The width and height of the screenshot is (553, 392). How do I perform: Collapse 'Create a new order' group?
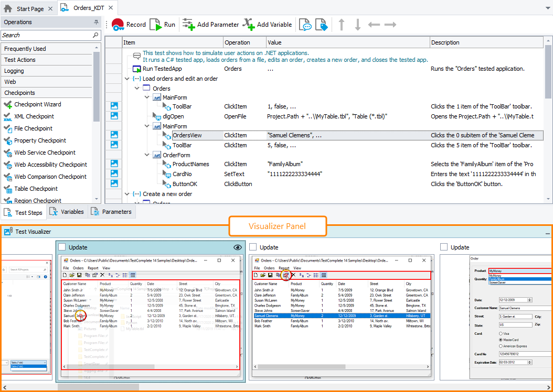pyautogui.click(x=127, y=194)
